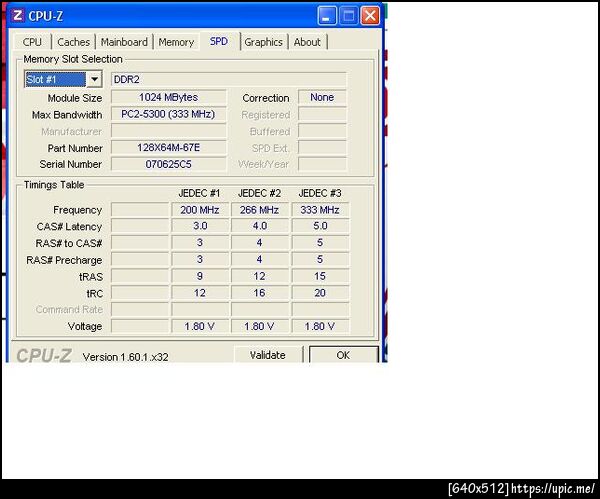This screenshot has height=499, width=600.
Task: Click the 266 MHz frequency cell
Action: (259, 210)
